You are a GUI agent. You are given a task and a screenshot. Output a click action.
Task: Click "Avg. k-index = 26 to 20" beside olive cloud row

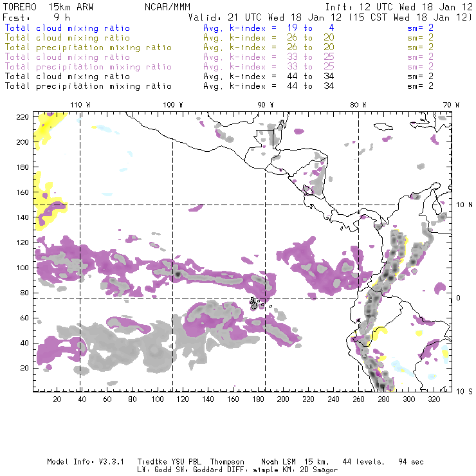click(269, 38)
